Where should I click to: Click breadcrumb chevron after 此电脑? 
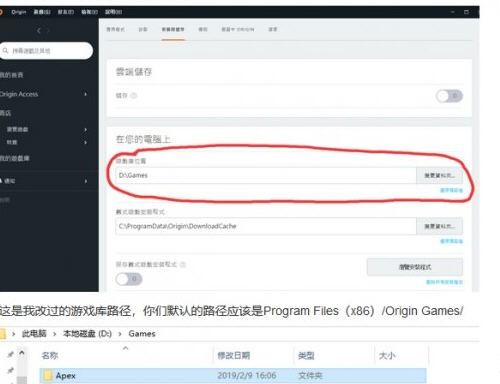54,334
